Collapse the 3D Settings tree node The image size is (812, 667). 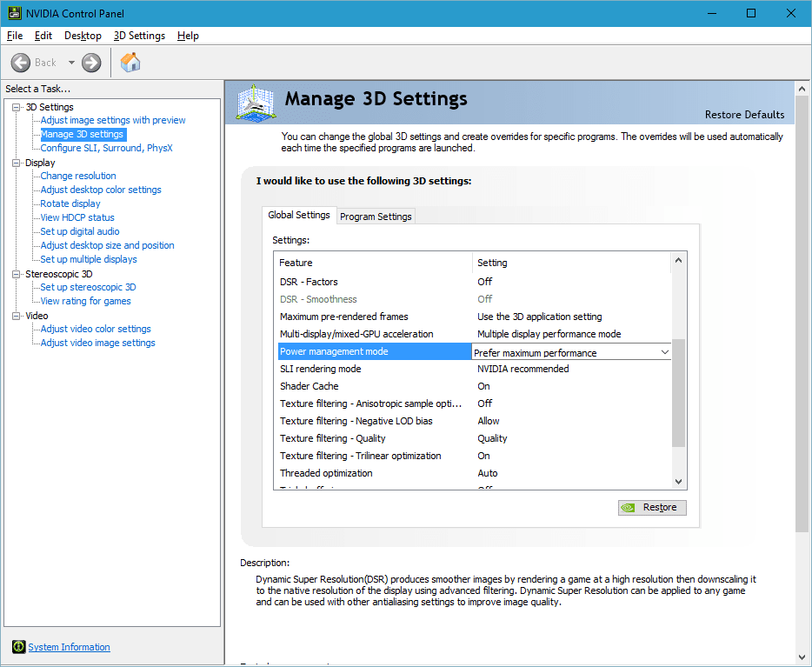click(17, 107)
